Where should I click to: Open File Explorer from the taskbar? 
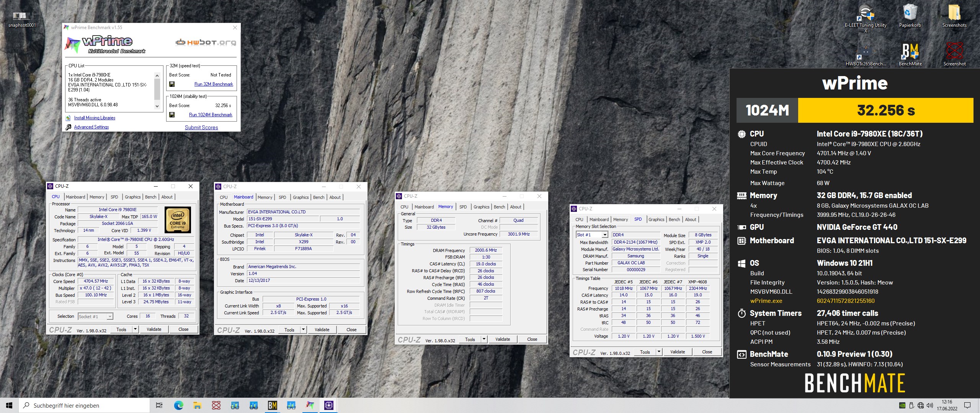coord(197,405)
